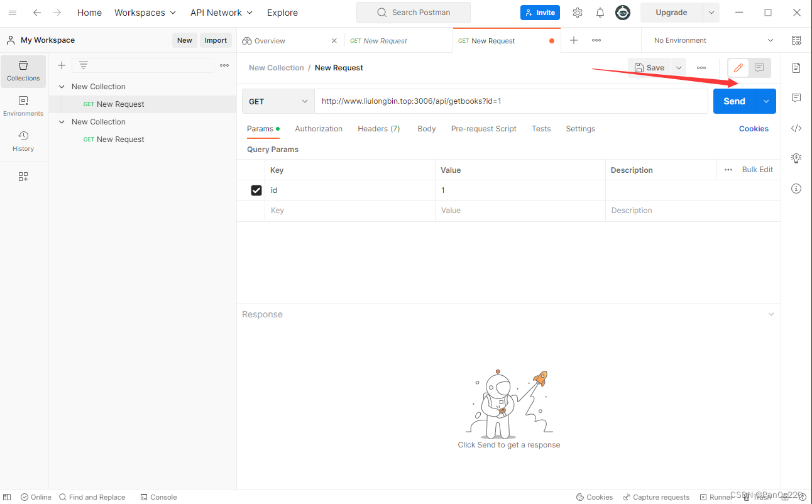Switch to edit pencil mode
The height and width of the screenshot is (504, 812).
738,68
